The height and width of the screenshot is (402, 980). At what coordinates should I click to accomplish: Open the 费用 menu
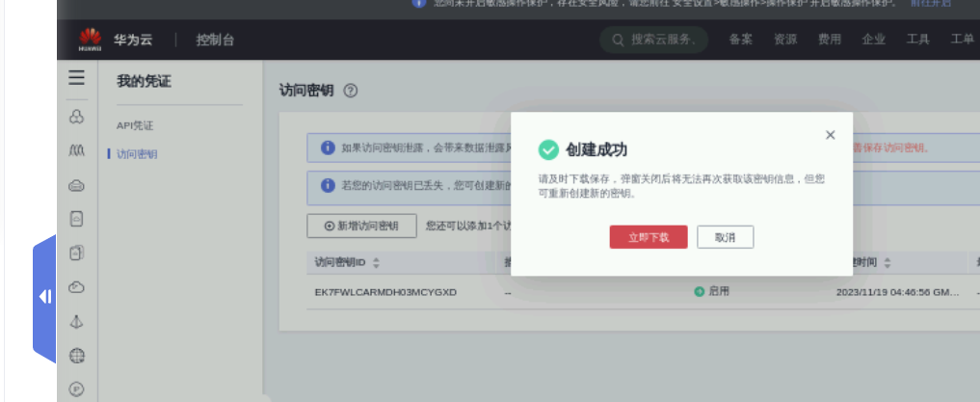click(x=830, y=40)
